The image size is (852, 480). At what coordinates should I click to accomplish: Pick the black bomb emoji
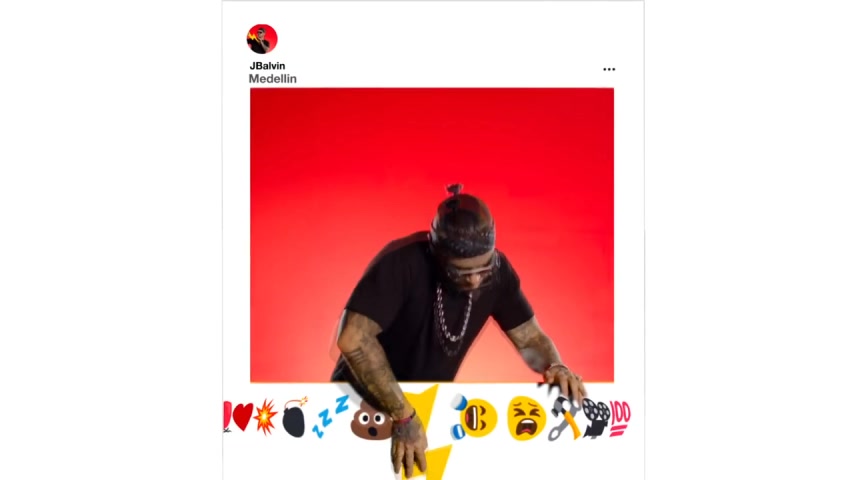click(295, 417)
